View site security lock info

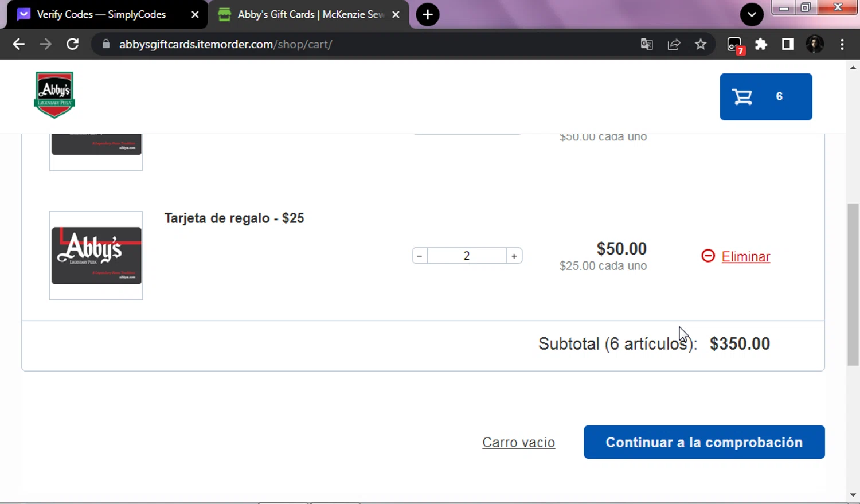point(105,44)
